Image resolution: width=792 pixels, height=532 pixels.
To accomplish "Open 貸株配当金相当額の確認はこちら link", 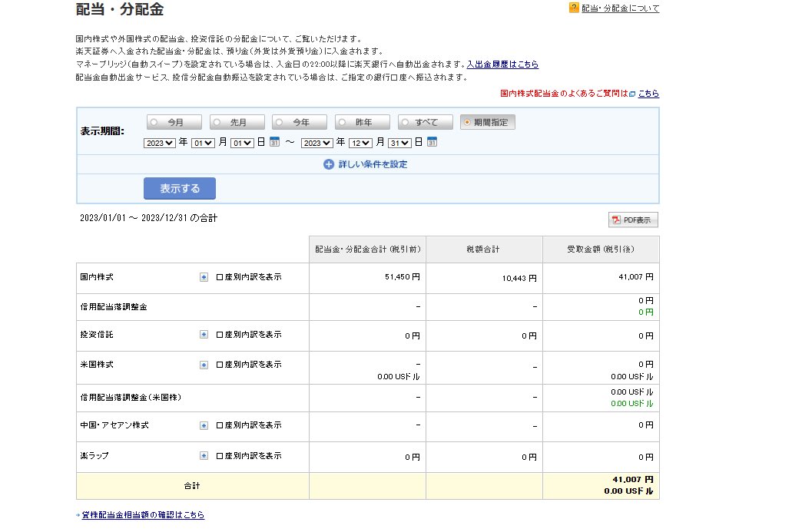I will [x=143, y=515].
